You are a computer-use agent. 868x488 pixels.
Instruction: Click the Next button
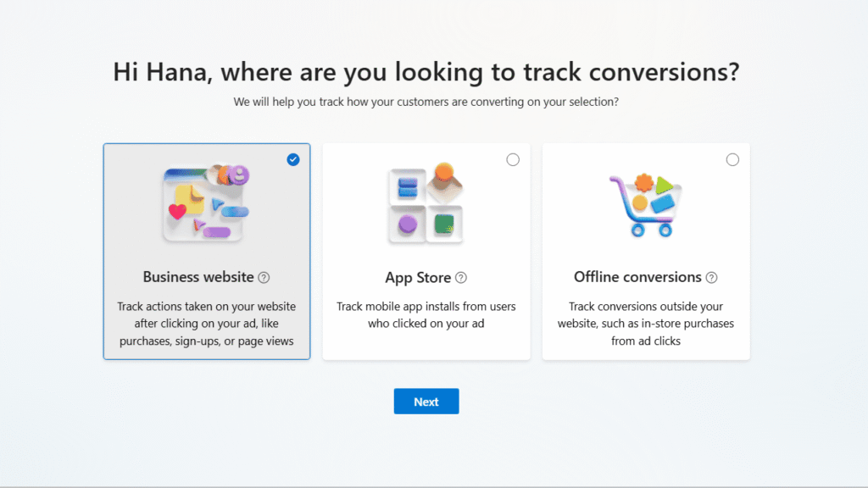pos(426,401)
